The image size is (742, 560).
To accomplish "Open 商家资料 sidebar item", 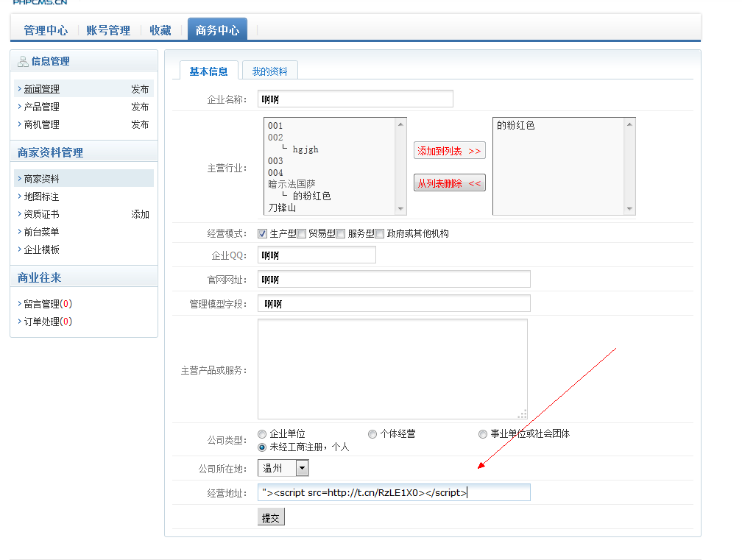I will point(42,179).
